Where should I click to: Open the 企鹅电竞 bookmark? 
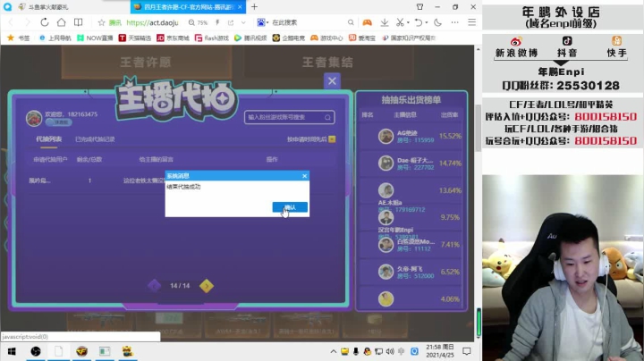(x=289, y=38)
